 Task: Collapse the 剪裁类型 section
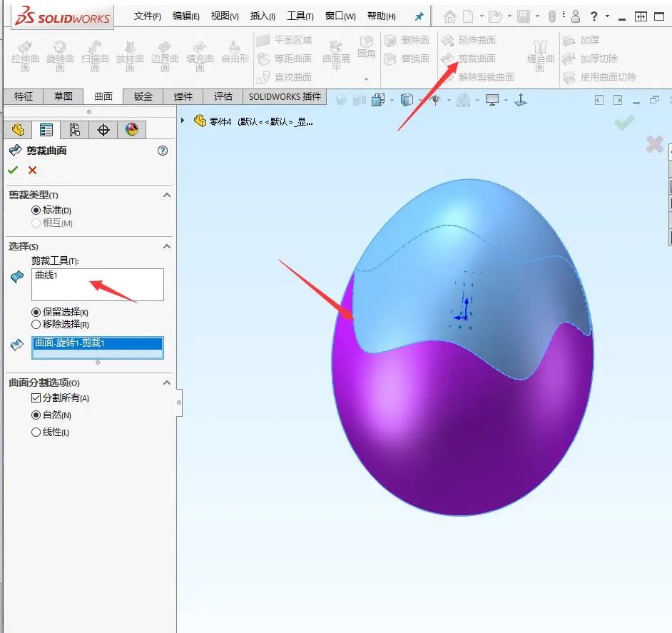click(x=166, y=194)
